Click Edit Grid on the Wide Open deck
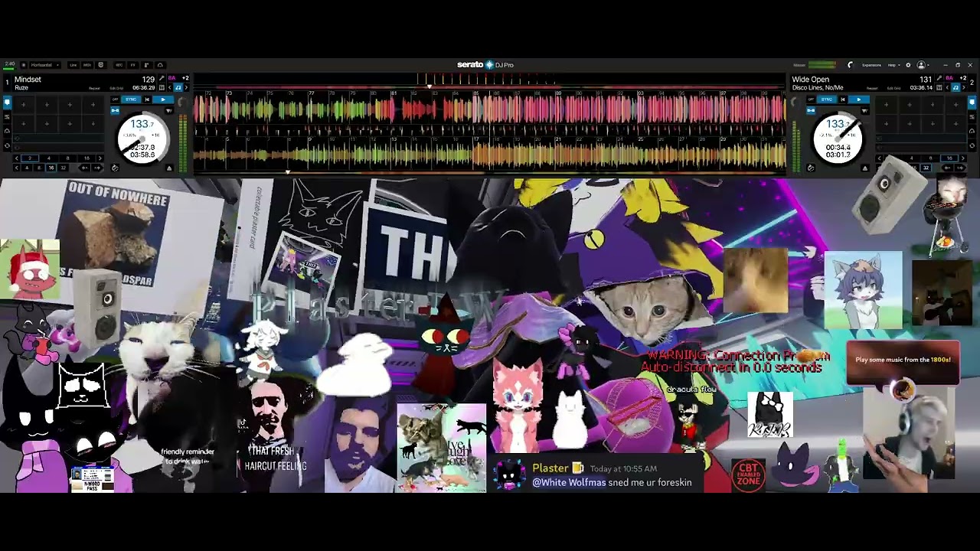 click(894, 88)
